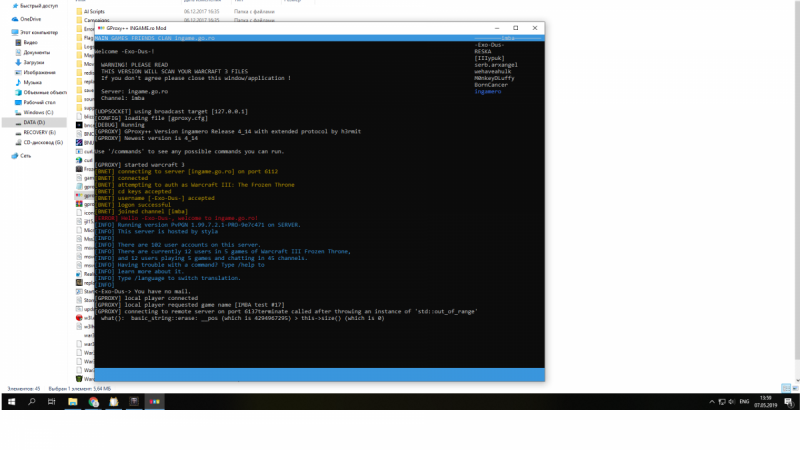This screenshot has height=450, width=800.
Task: Launch Chrome from the taskbar
Action: coord(94,401)
